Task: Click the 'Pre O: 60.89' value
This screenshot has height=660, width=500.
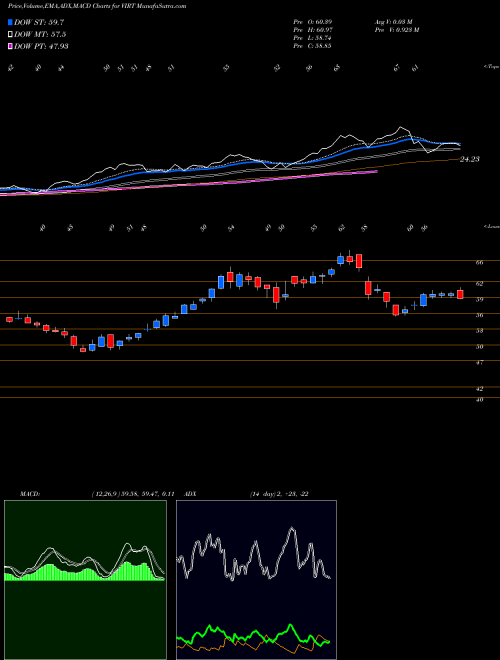Action: (x=312, y=21)
